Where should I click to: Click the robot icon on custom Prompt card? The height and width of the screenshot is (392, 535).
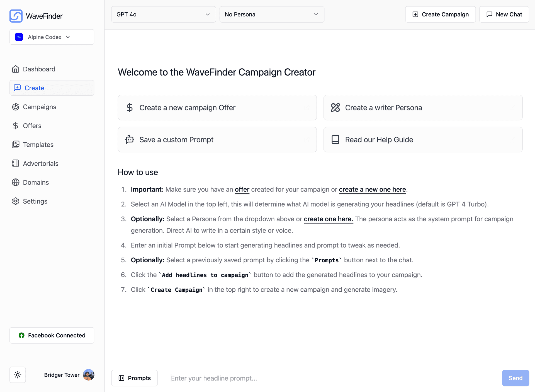click(130, 139)
